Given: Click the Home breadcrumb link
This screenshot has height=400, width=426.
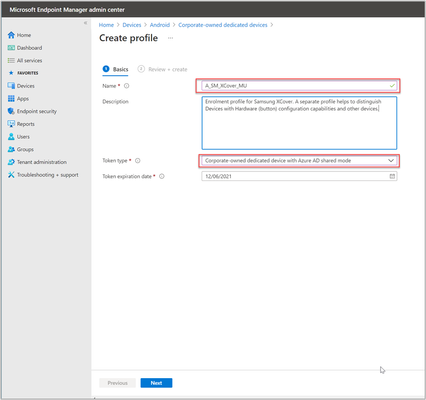Looking at the screenshot, I should click(106, 25).
